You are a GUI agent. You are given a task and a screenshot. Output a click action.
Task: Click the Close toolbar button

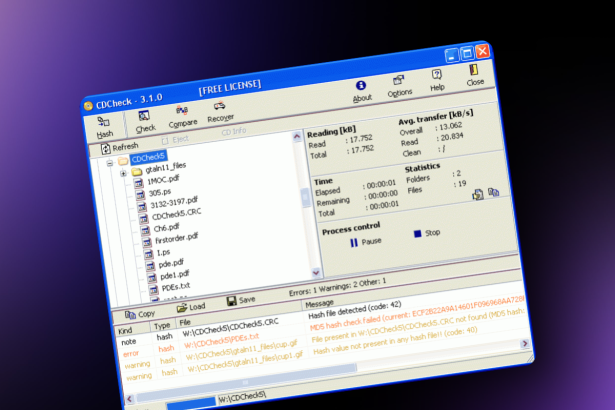(x=475, y=75)
